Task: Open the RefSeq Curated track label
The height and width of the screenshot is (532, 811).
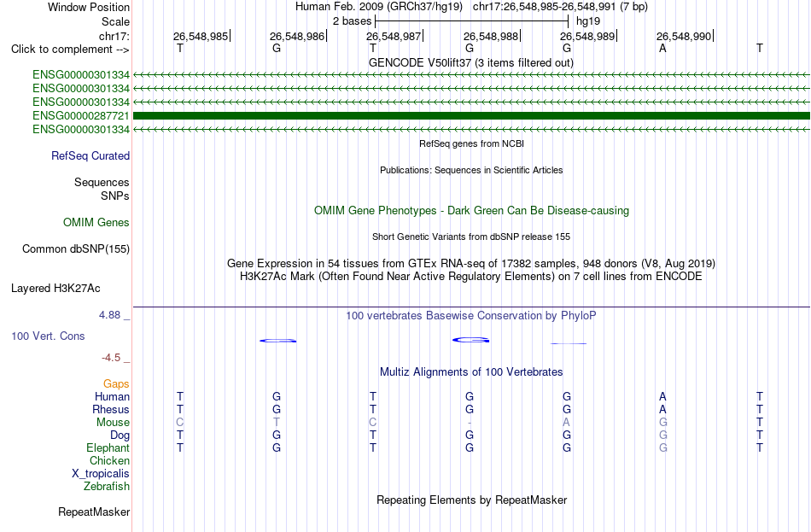Action: pos(90,155)
